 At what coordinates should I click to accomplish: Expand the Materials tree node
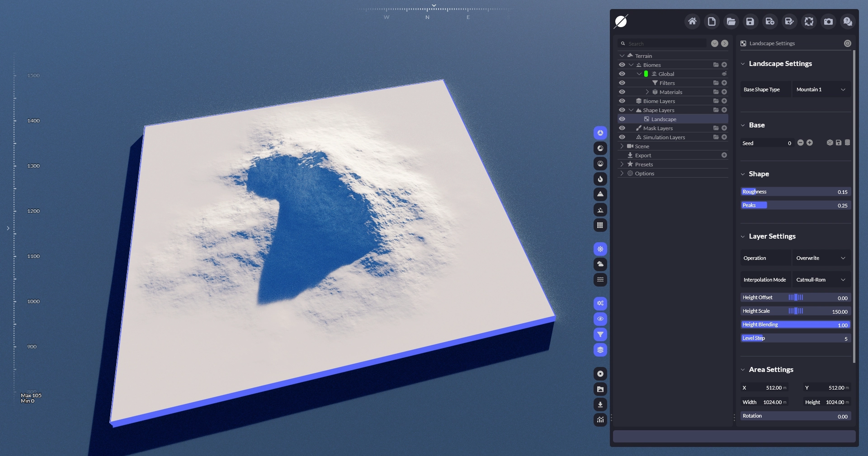[x=647, y=92]
